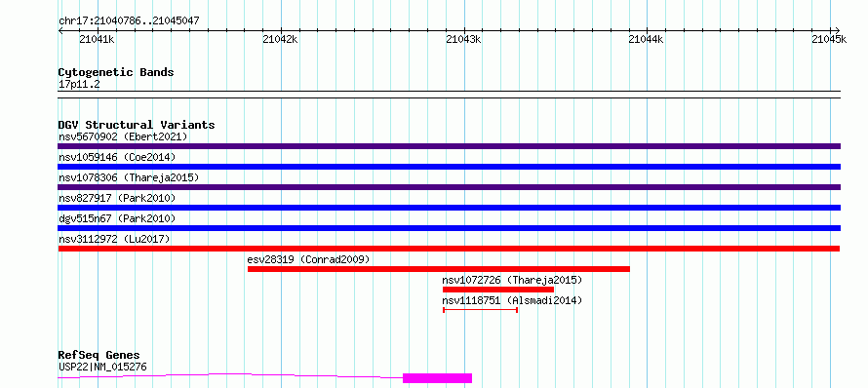Click the nsv1078306 (Thareja2015) purple bar
The image size is (868, 388).
coord(449,187)
